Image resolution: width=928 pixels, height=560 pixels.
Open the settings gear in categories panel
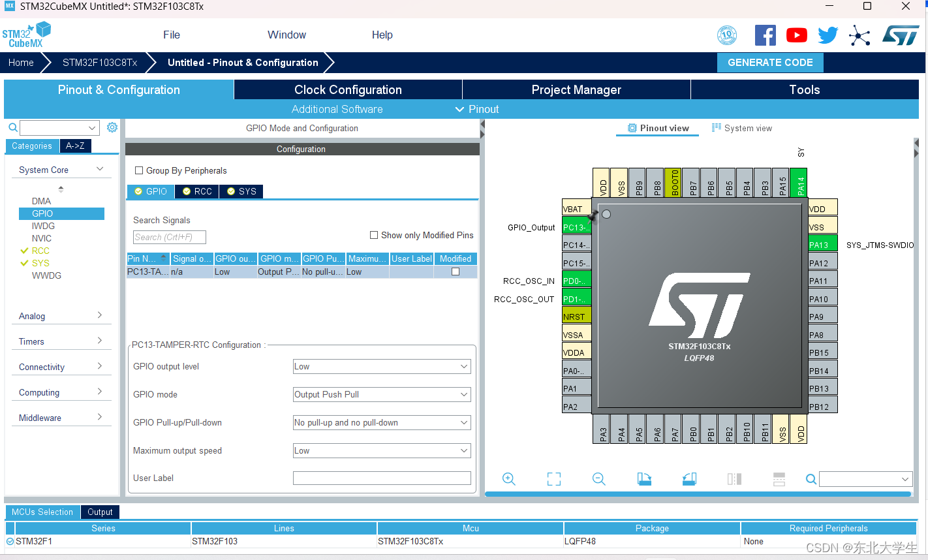click(112, 127)
